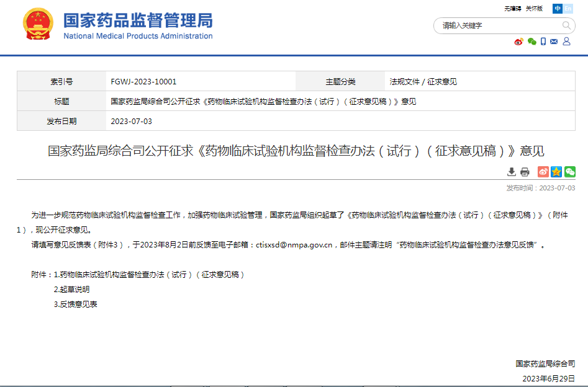This screenshot has height=387, width=588.
Task: Click signature 国家药监局综合司
Action: pos(545,364)
